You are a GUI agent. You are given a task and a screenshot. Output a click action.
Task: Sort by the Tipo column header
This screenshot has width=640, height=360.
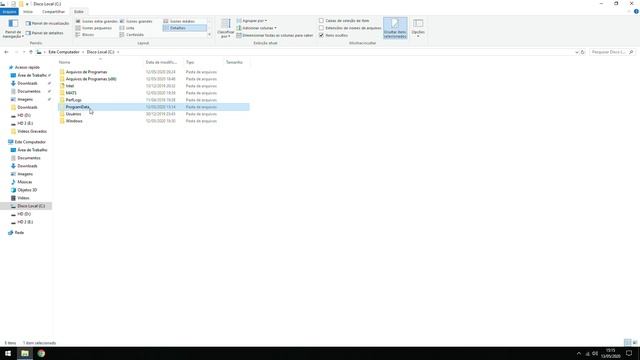pyautogui.click(x=190, y=62)
